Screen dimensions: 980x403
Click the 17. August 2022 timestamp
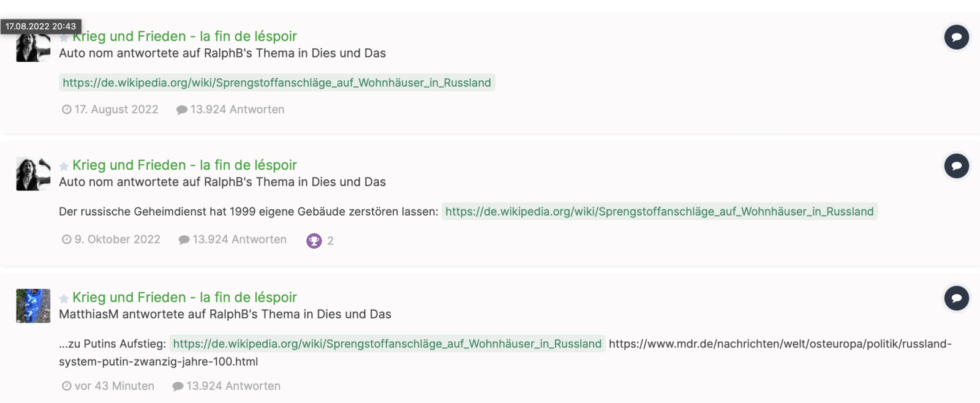coord(116,110)
